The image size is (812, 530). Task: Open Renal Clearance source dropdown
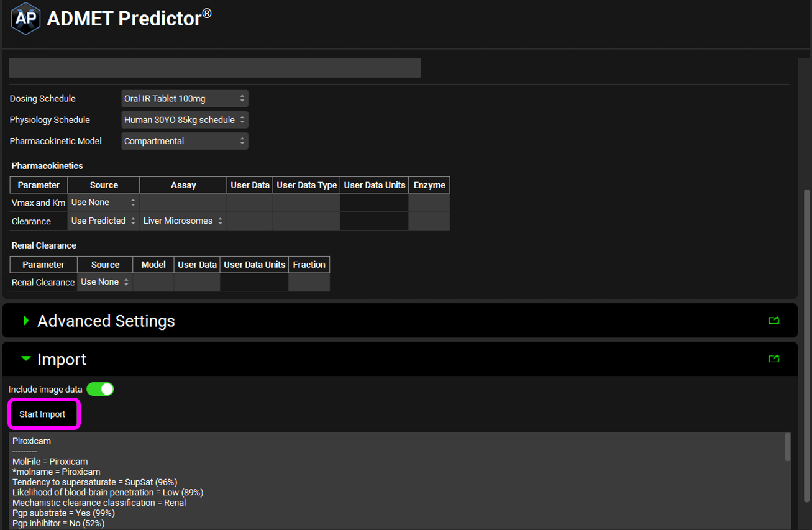[x=104, y=282]
